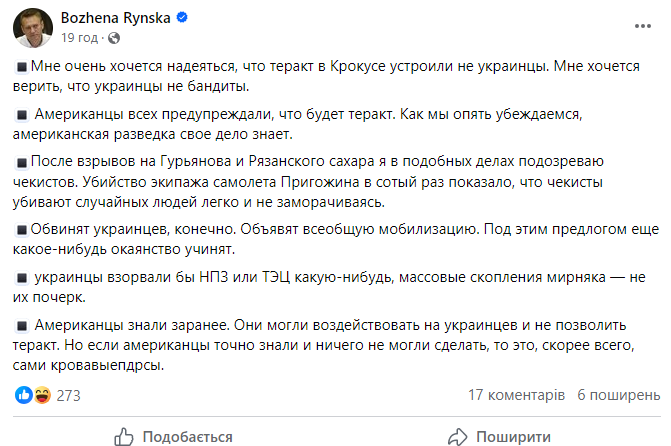Viewport: 671px width, 446px height.
Task: Click the share arrow icon beside Поширити
Action: point(459,437)
